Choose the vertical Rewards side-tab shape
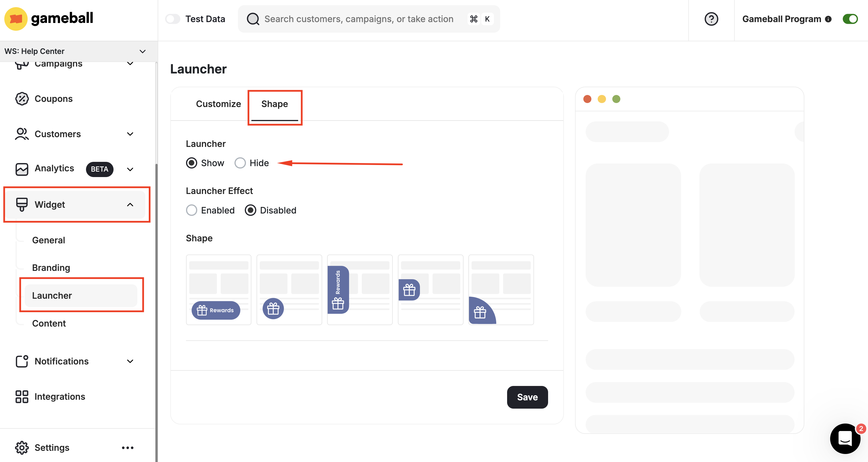 click(359, 290)
